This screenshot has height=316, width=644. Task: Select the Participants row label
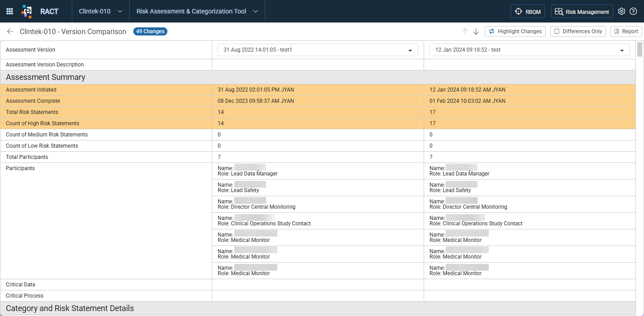point(20,168)
